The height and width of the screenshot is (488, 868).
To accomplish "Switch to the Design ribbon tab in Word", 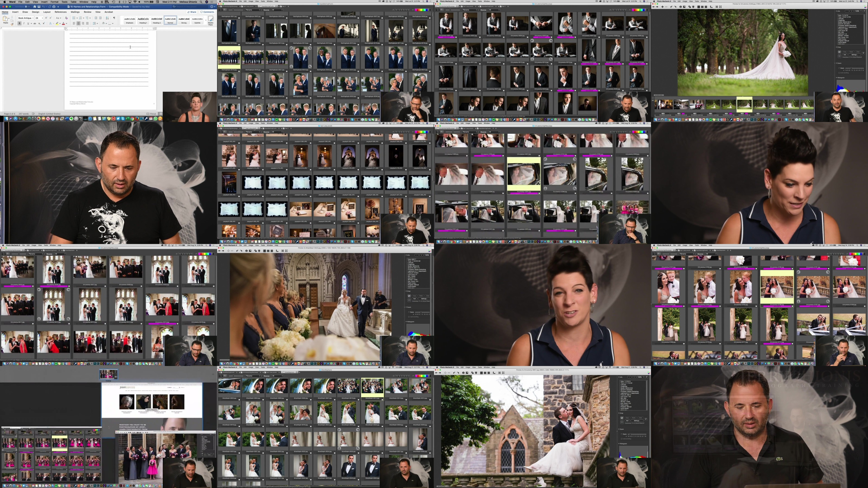I will (35, 12).
